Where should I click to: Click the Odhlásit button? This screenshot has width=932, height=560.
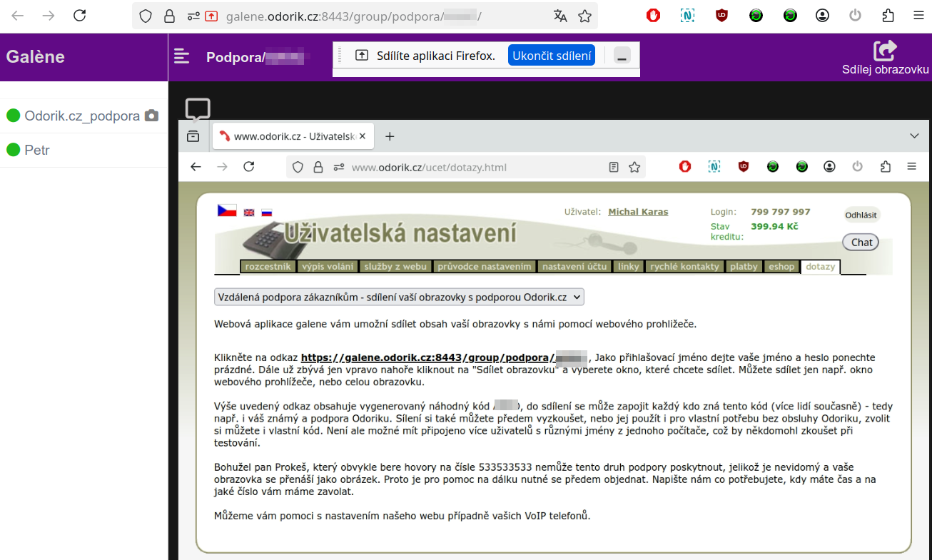[x=861, y=215]
